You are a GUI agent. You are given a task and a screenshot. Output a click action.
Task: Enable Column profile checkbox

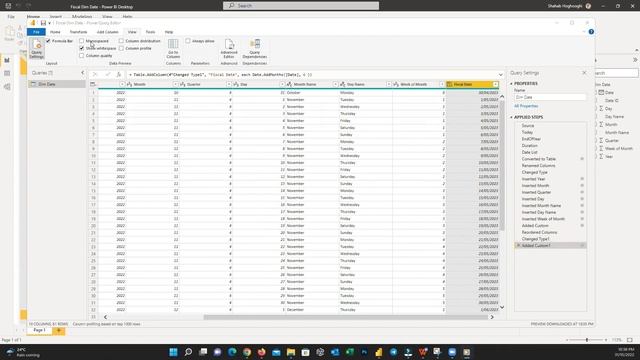[121, 48]
